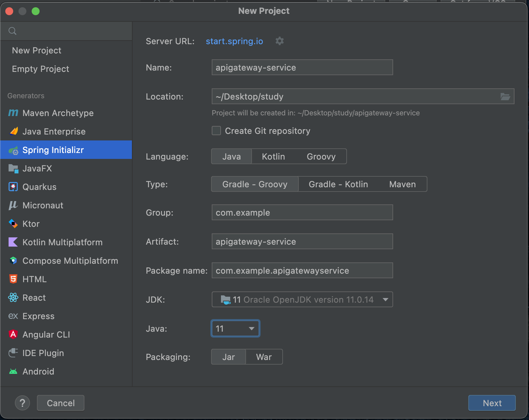Open the start.spring.io link
Screen dimensions: 529x420
(x=234, y=41)
